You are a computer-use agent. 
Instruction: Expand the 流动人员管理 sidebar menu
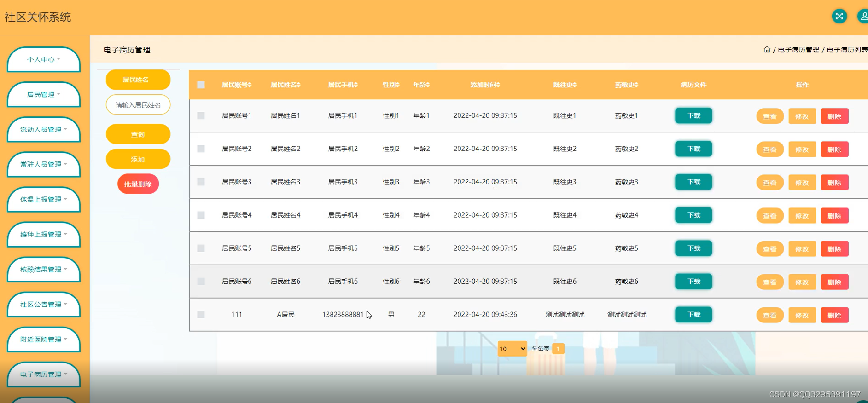(44, 129)
